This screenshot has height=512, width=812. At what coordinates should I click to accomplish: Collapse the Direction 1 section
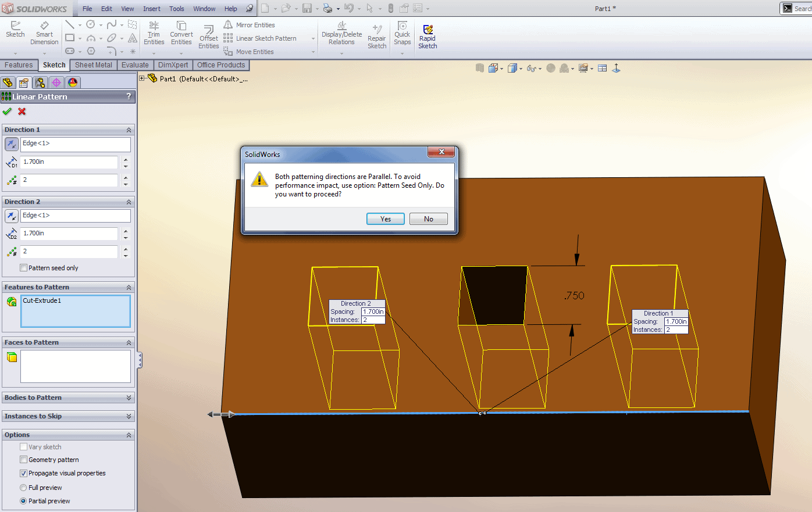pos(129,130)
